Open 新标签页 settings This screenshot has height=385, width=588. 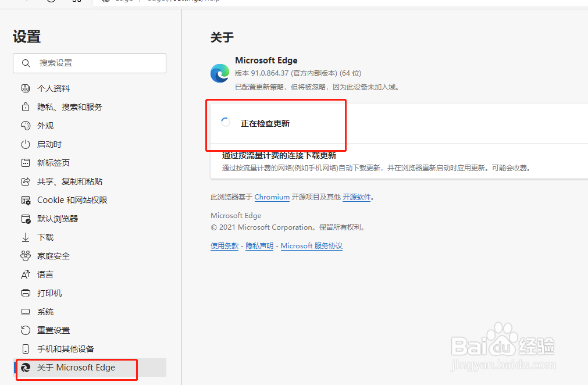[90, 163]
